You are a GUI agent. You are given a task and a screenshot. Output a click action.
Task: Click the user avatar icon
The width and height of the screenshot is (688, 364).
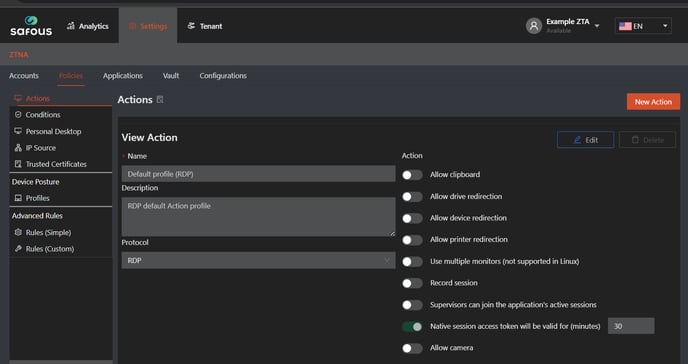[x=534, y=26]
